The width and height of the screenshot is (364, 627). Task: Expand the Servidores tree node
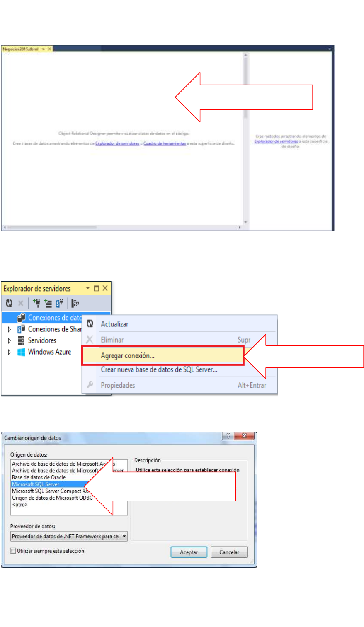tap(10, 340)
